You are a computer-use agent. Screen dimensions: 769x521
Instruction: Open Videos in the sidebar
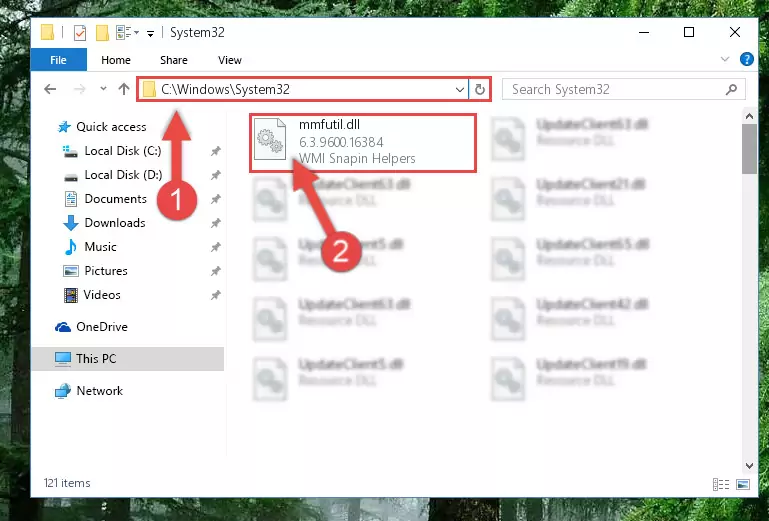pos(92,295)
